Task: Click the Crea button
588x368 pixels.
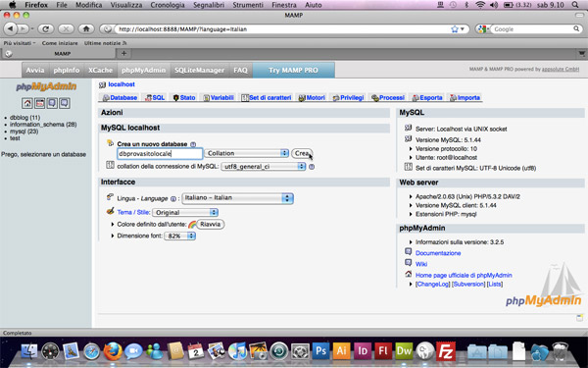Action: pos(302,153)
